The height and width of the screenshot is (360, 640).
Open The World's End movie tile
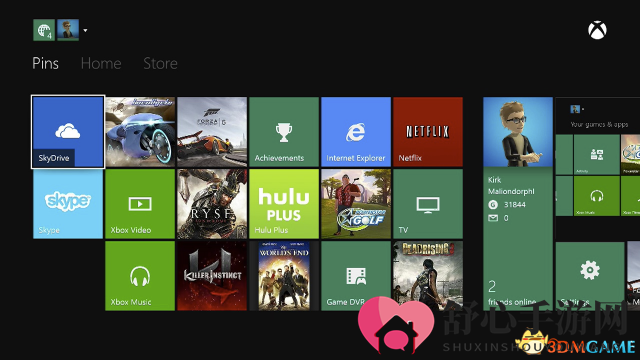[x=284, y=276]
